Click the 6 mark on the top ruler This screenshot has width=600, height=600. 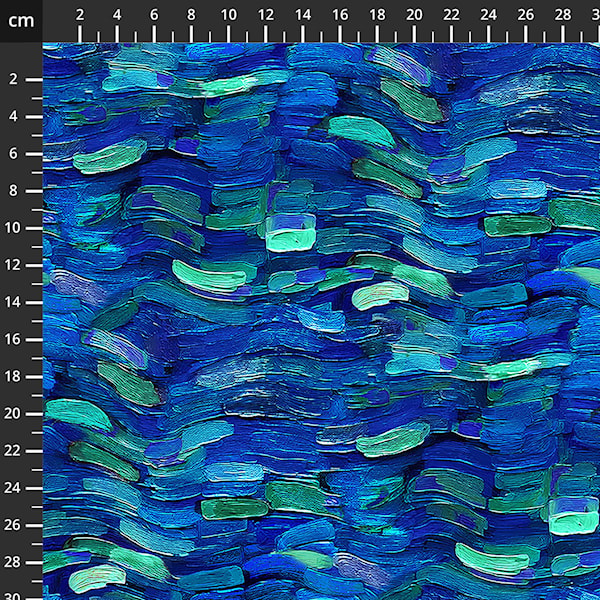(154, 15)
